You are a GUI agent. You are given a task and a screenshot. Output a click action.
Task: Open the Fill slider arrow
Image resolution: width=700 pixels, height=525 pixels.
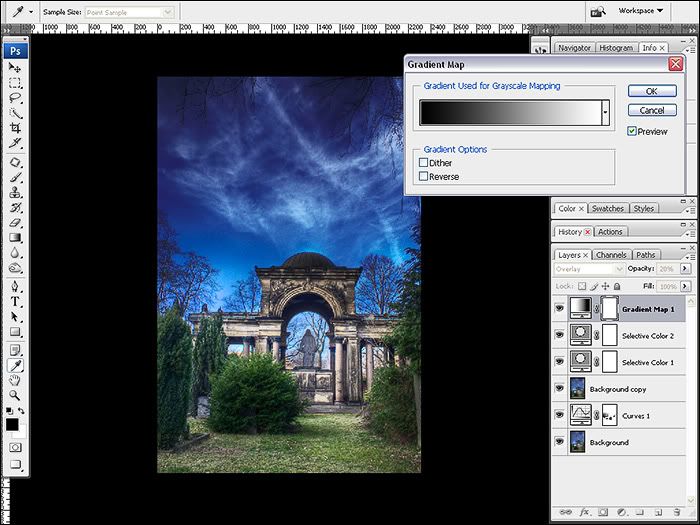click(685, 286)
